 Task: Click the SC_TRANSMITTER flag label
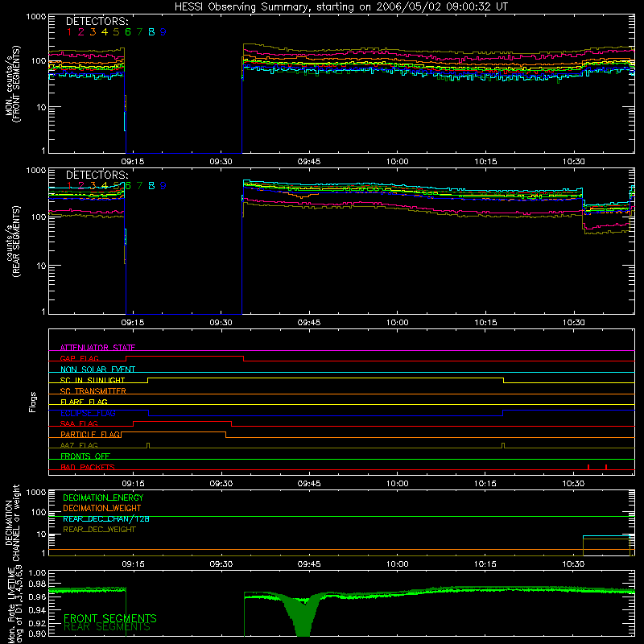coord(93,390)
